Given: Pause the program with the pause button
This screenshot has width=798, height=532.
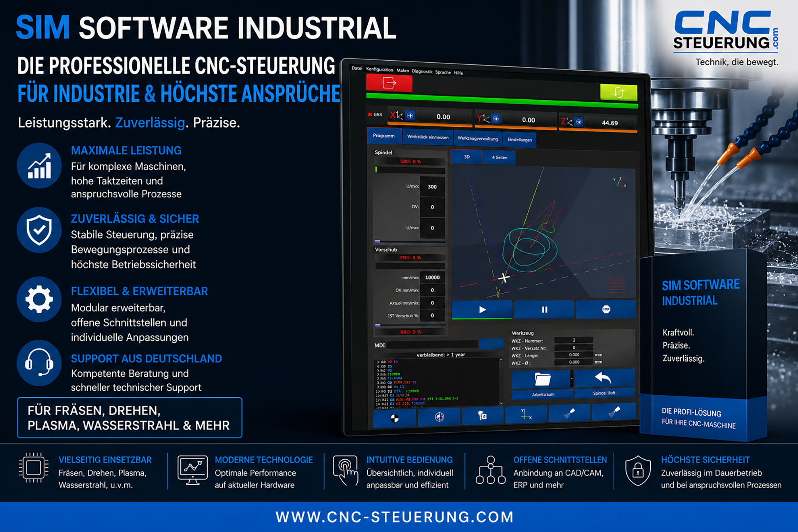Looking at the screenshot, I should (544, 310).
